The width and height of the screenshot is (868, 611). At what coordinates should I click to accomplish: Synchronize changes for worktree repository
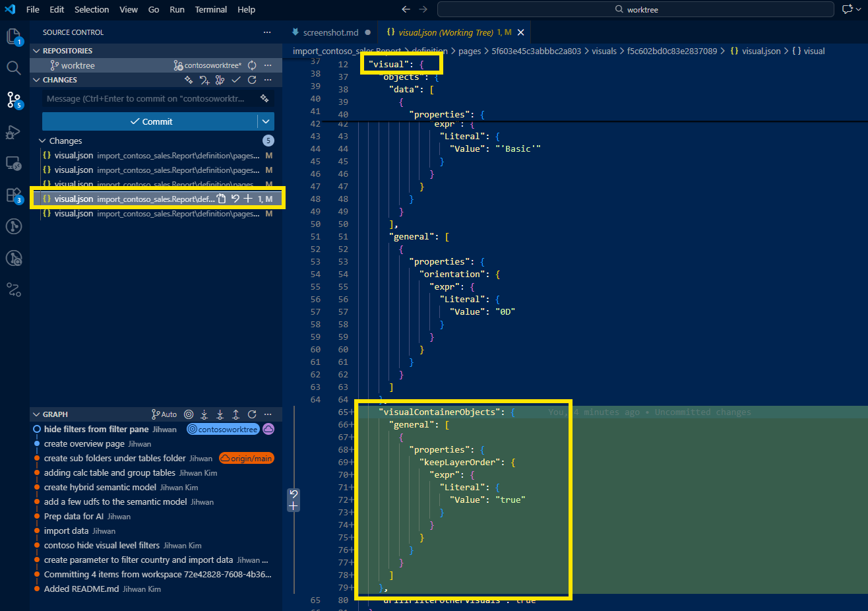pyautogui.click(x=252, y=65)
